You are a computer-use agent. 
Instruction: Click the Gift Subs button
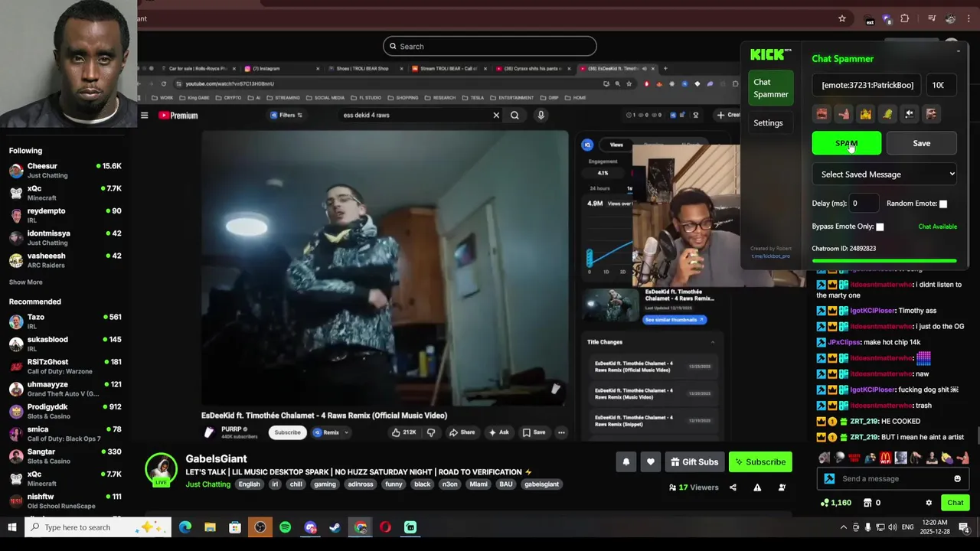694,462
